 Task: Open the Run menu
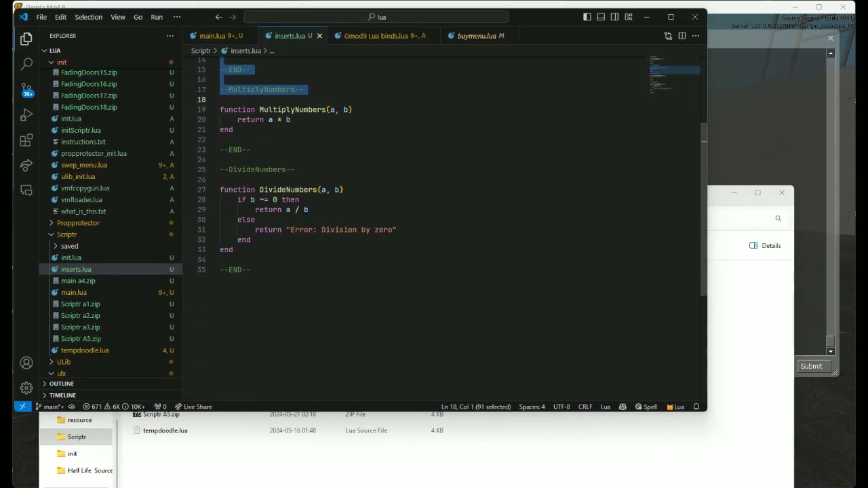coord(157,17)
